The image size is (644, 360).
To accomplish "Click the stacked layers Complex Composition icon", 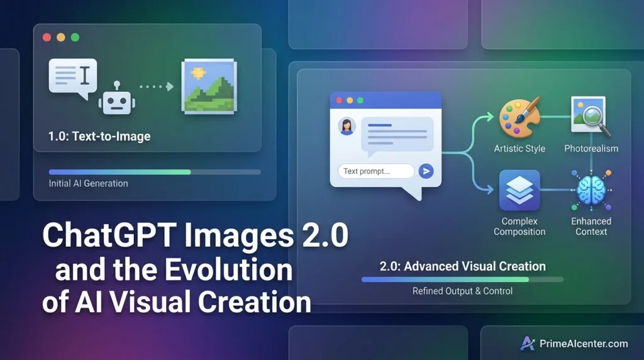I will [x=519, y=190].
